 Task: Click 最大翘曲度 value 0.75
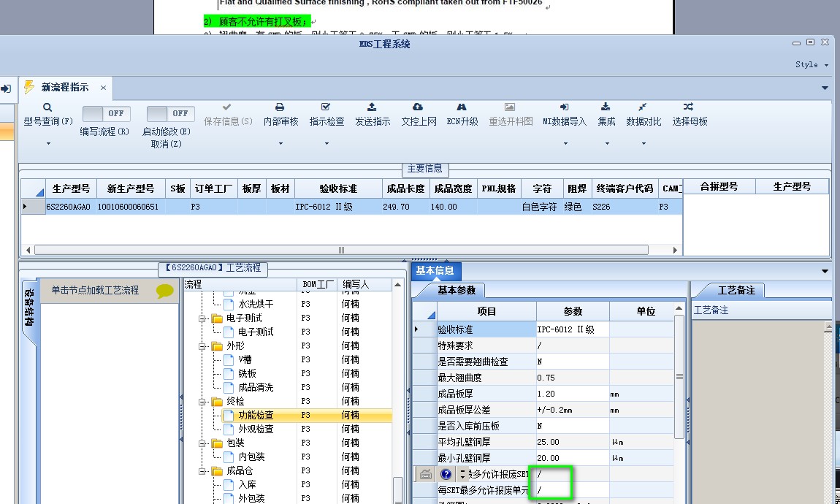572,378
